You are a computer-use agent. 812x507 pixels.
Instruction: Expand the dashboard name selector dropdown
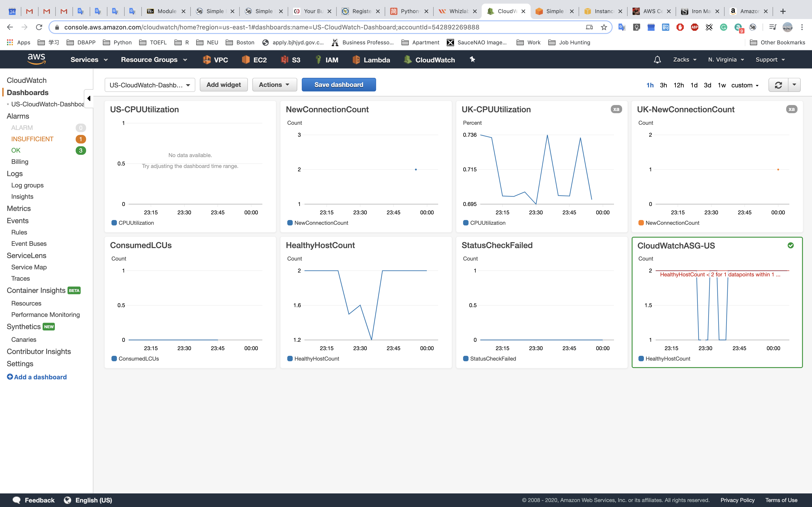tap(150, 85)
